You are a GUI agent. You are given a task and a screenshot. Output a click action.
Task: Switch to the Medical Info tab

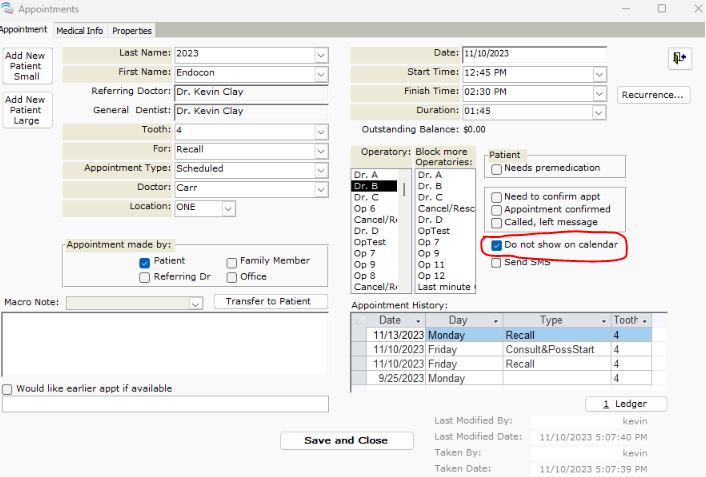[x=79, y=31]
